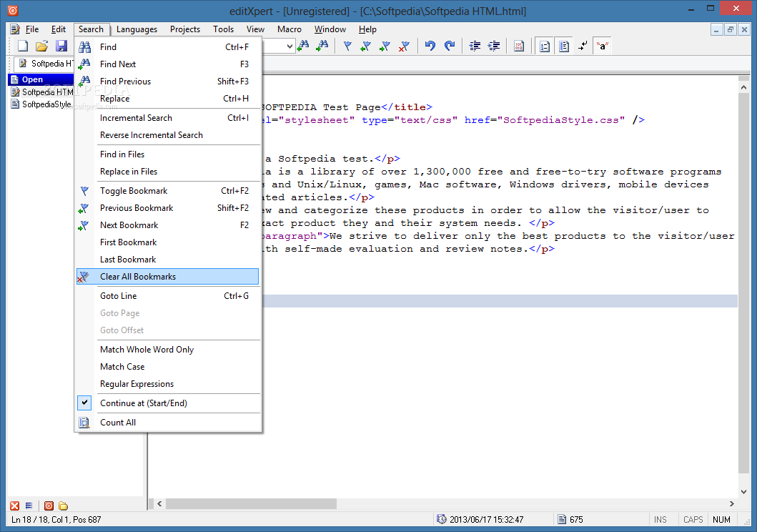Click the Clear All Bookmarks toolbar icon
Screen dimensions: 757x532
(404, 46)
